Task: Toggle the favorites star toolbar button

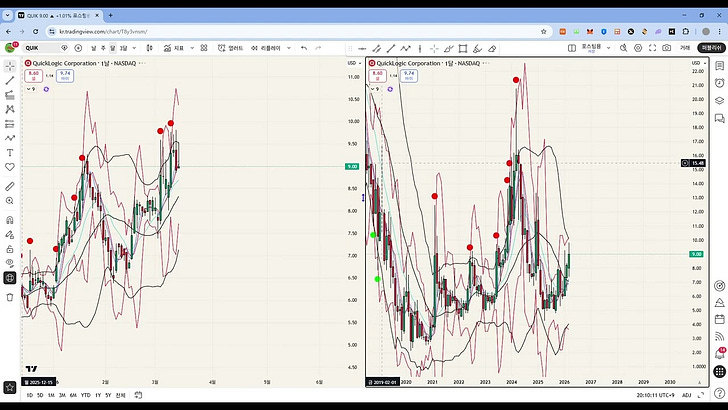Action: pos(10,387)
